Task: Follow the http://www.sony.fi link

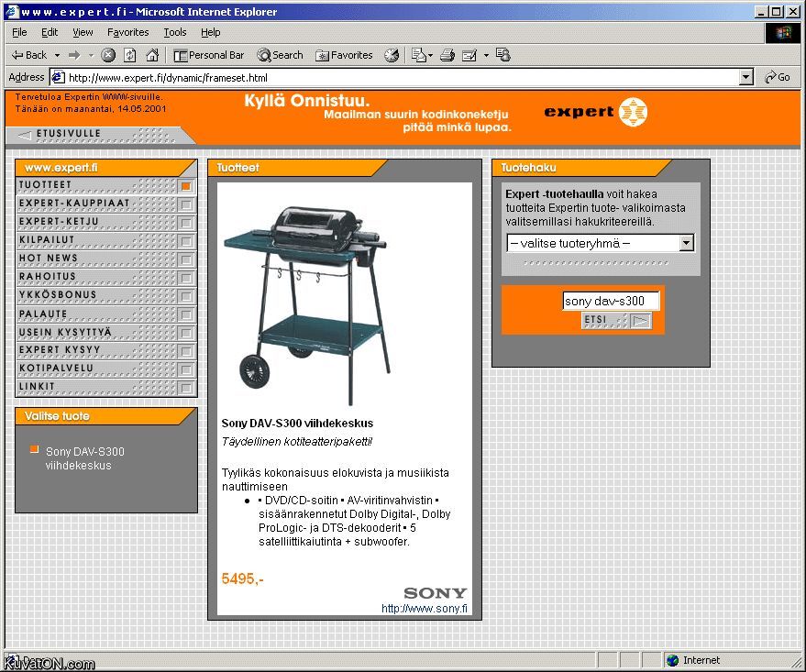Action: pyautogui.click(x=425, y=609)
